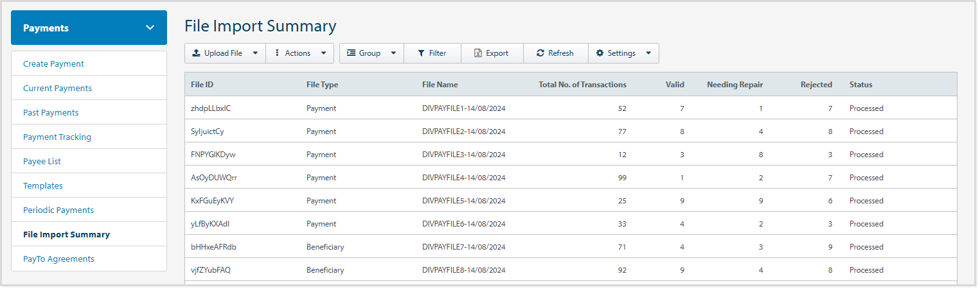Open the Filter funnel tool
Screen dimensions: 980x290
[x=421, y=53]
